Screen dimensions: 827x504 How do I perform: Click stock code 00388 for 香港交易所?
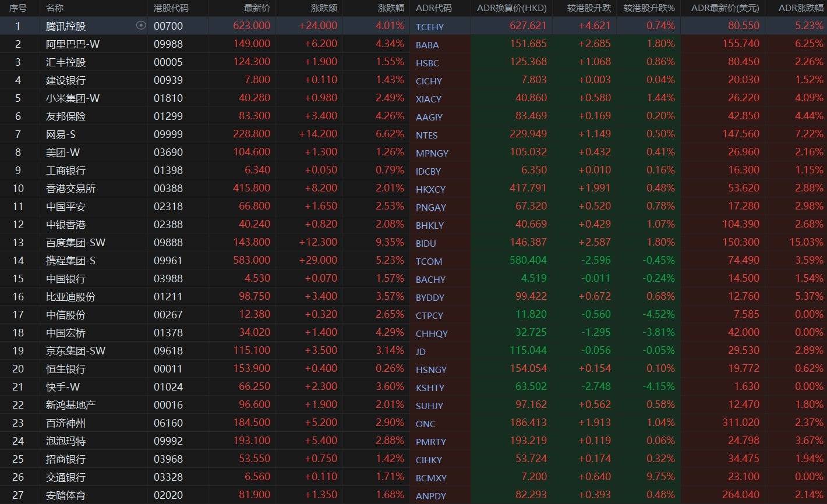coord(168,189)
